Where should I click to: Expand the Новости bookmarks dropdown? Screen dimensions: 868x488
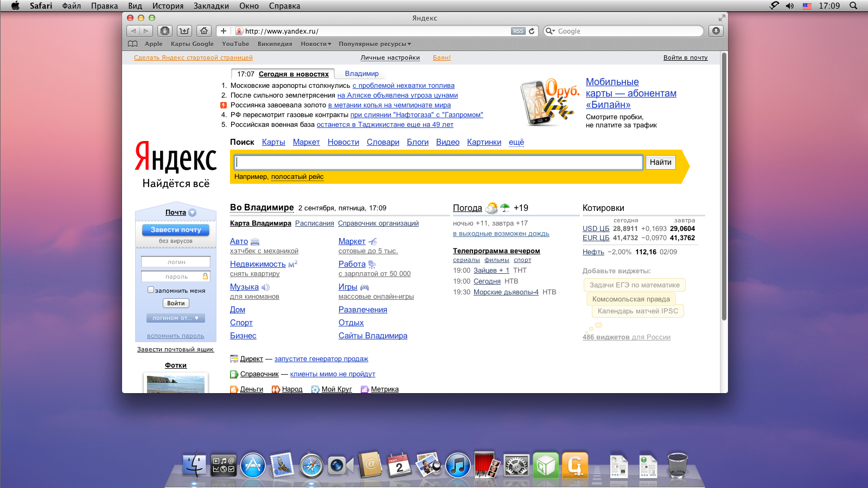(x=316, y=44)
